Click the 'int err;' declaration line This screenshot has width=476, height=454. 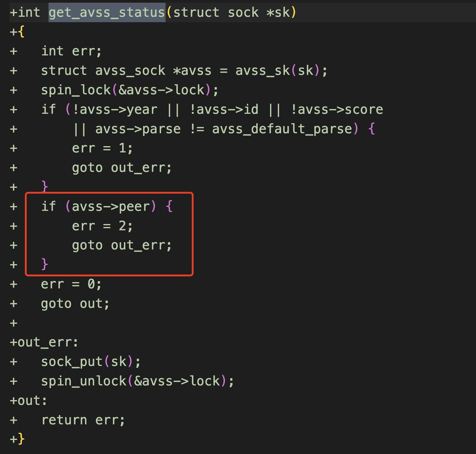pos(71,51)
